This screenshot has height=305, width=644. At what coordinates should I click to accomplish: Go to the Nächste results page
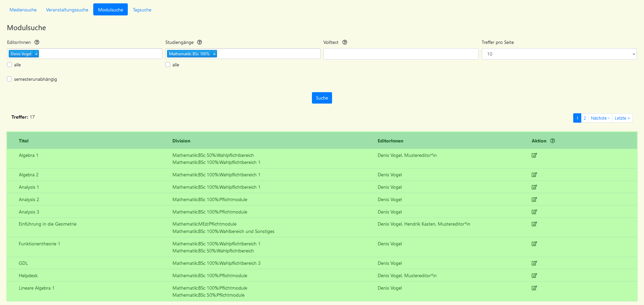click(x=600, y=118)
